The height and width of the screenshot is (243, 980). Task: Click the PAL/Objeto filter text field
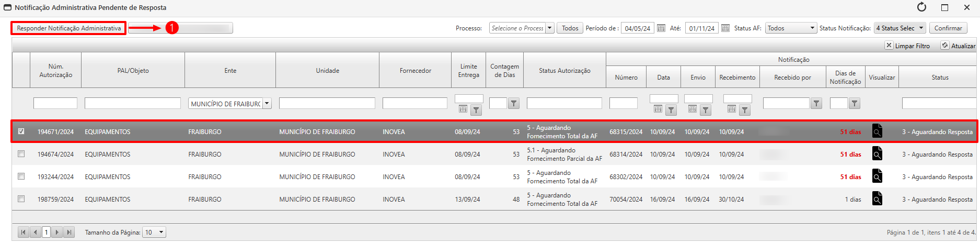tap(133, 104)
